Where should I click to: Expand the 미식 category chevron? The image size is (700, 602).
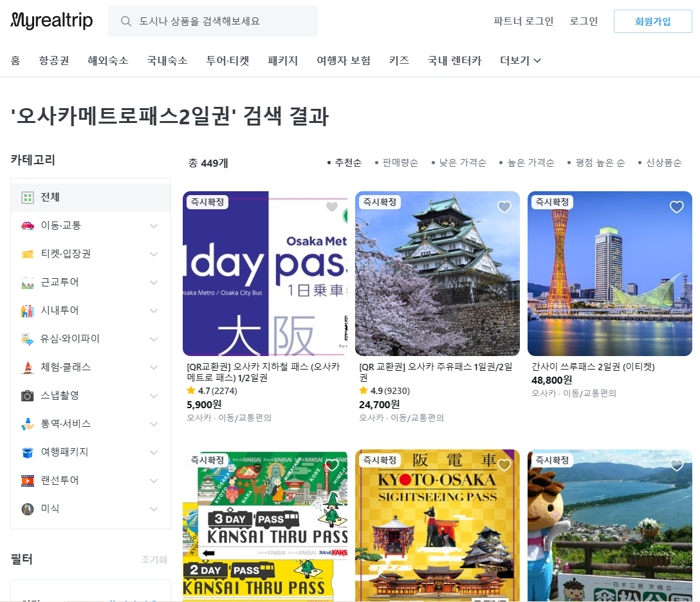click(x=154, y=509)
